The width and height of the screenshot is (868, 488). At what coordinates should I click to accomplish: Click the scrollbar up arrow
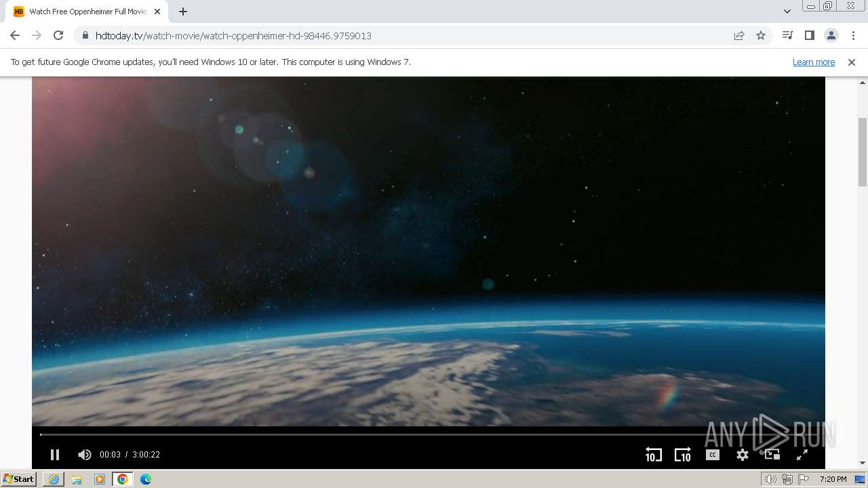tap(863, 81)
